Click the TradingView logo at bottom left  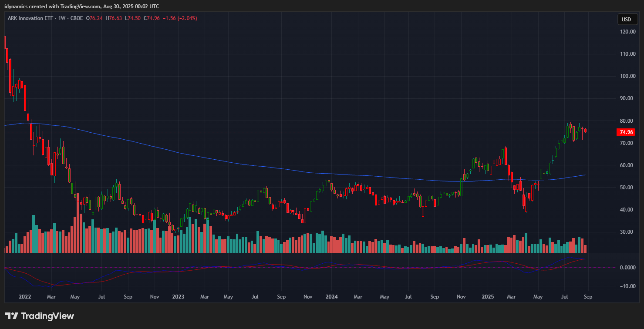pos(40,316)
